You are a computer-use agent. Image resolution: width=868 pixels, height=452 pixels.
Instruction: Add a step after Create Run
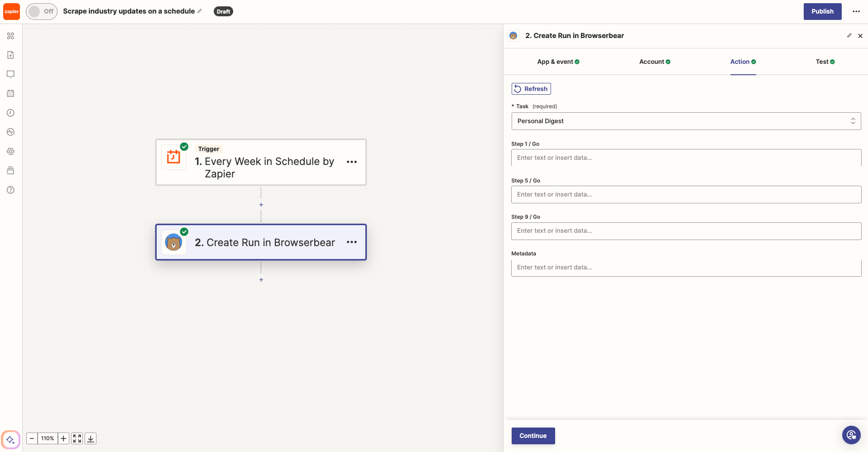coord(261,280)
